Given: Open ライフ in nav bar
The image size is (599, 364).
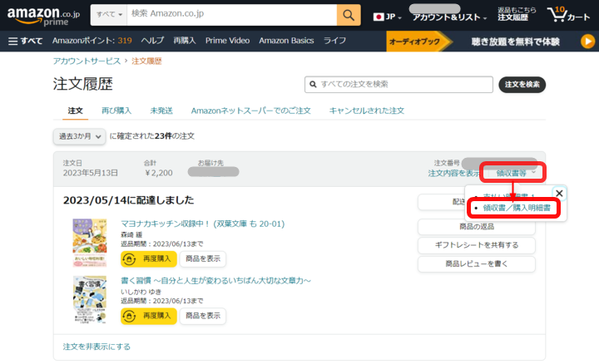Looking at the screenshot, I should point(334,41).
